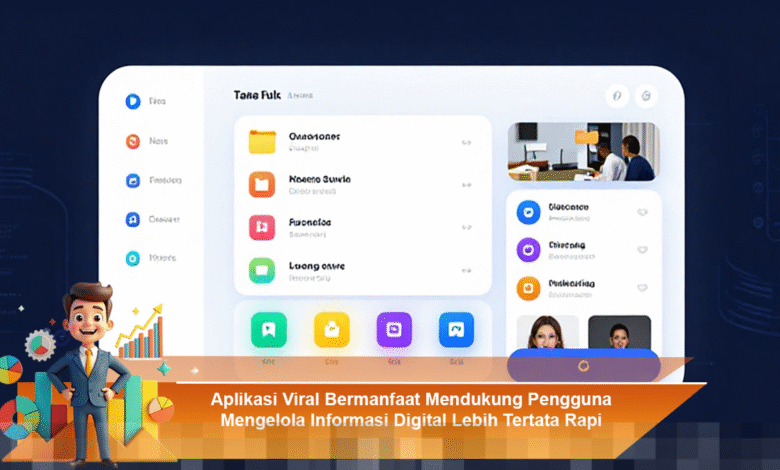780x470 pixels.
Task: Open the yellow tile icon in bottom row
Action: [332, 329]
